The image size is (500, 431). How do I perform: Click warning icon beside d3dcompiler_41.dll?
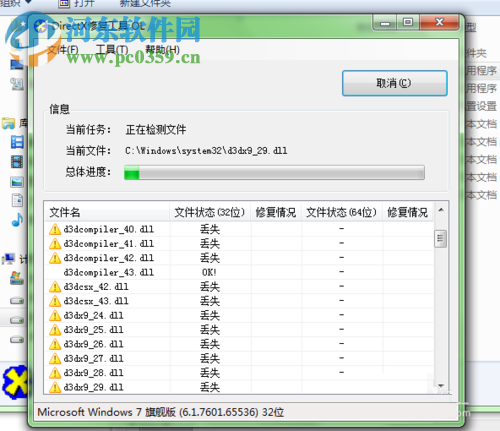tap(55, 244)
